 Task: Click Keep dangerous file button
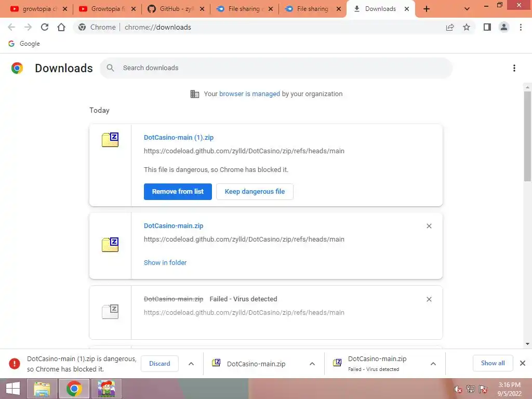(255, 192)
